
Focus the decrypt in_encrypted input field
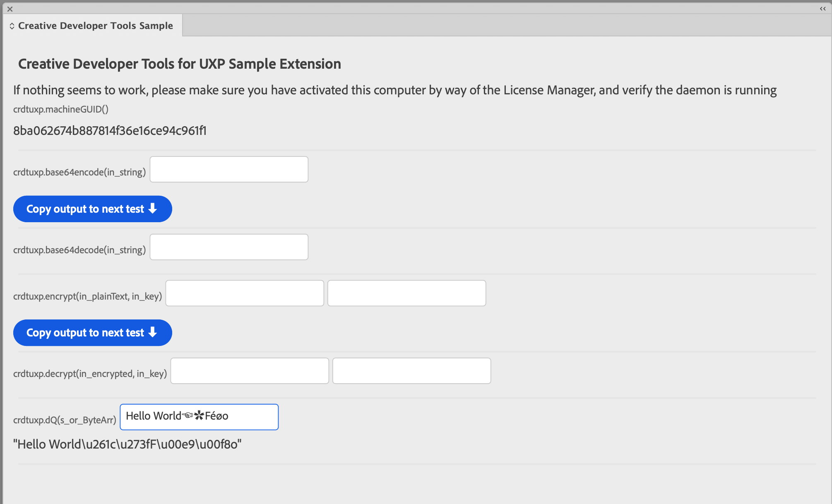(250, 371)
